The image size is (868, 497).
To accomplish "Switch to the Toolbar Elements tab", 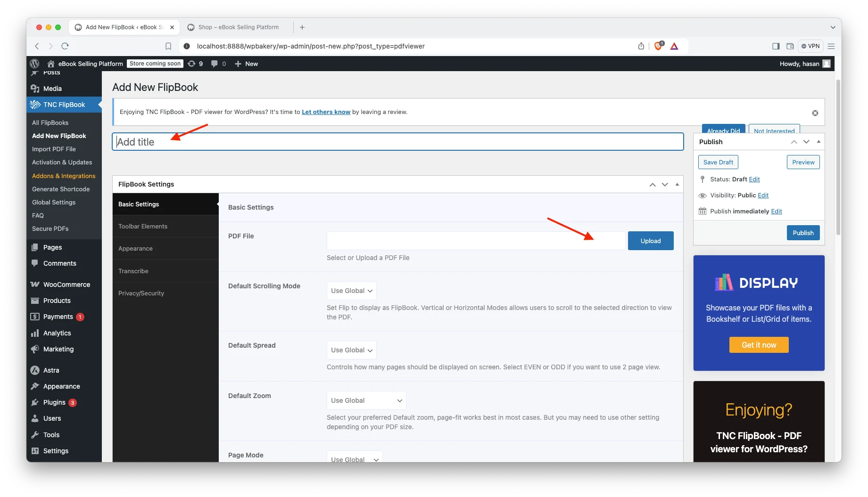I will point(143,227).
